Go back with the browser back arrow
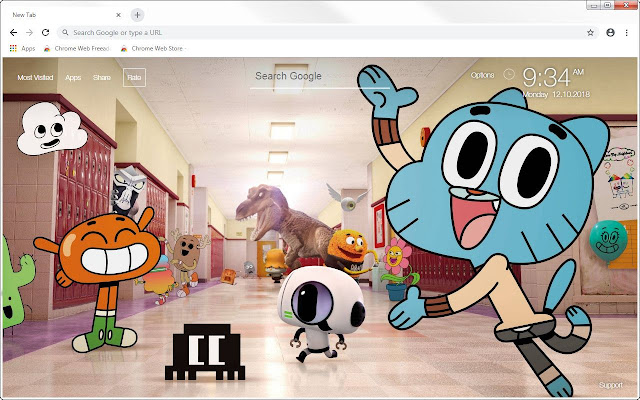Screen dimensions: 640x400 [13, 33]
